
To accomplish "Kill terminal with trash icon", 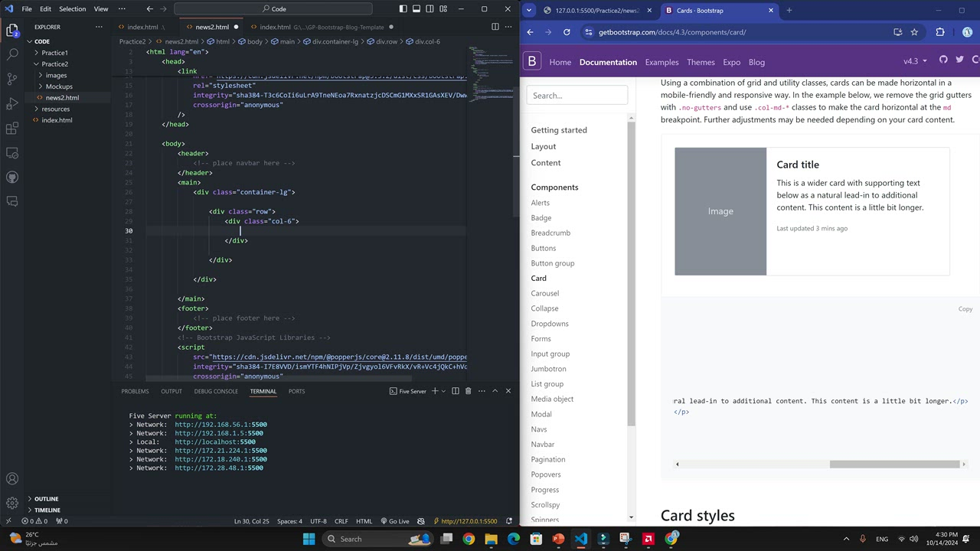I will pos(469,391).
